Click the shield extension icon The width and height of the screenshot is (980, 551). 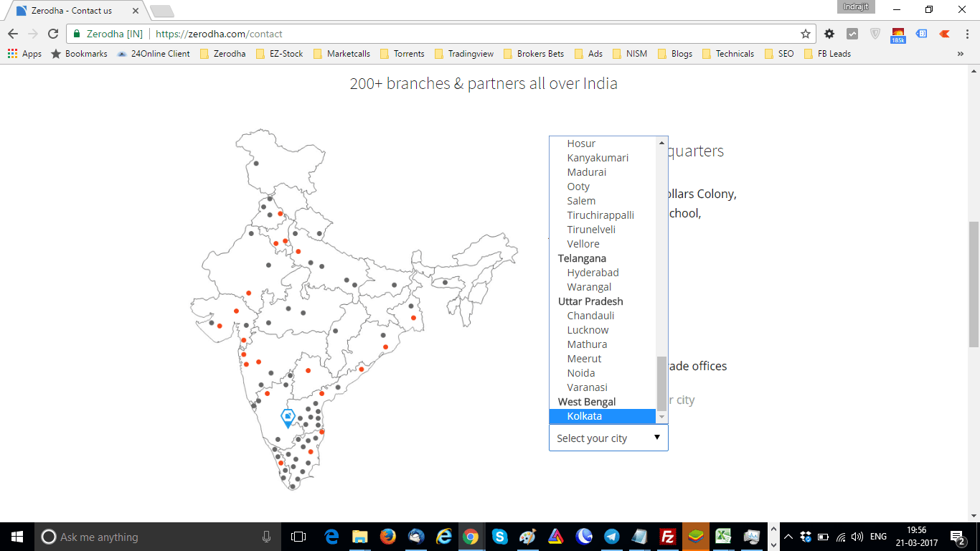875,34
